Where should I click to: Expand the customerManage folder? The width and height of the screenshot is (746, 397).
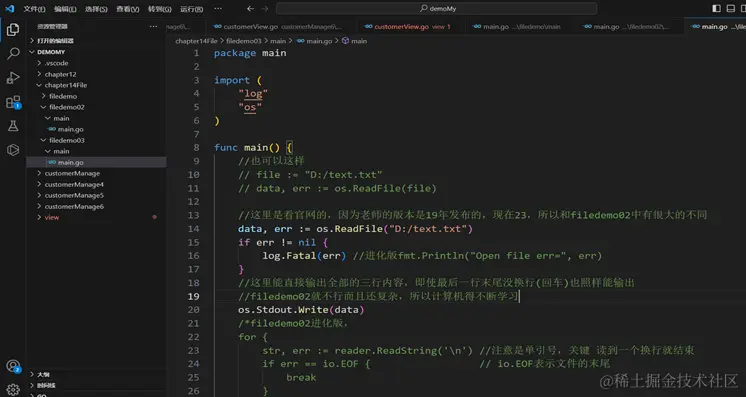coord(96,173)
